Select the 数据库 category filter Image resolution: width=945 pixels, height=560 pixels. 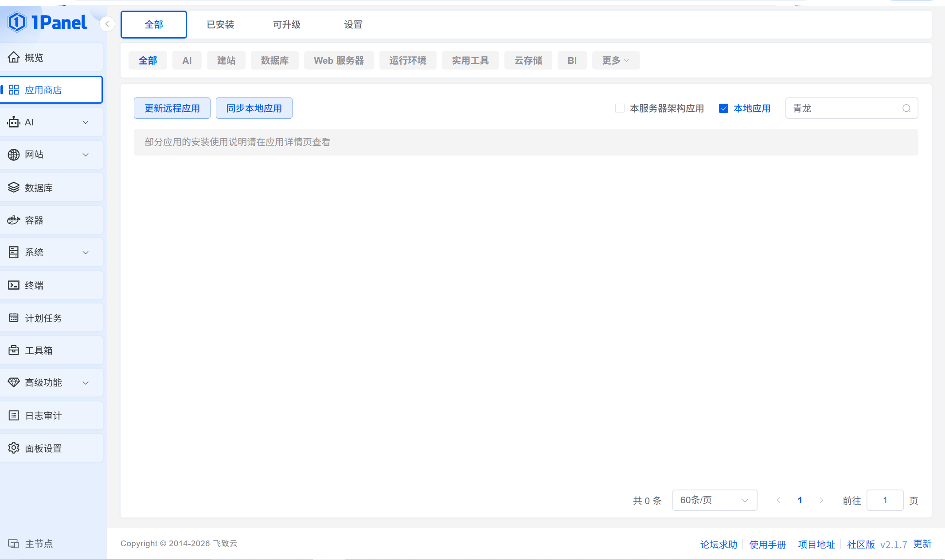274,60
